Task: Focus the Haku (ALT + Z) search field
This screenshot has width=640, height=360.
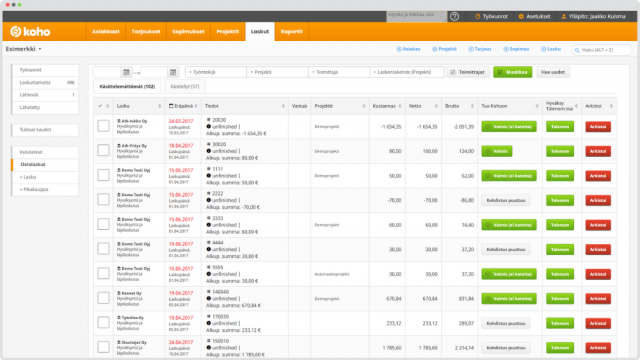Action: click(602, 50)
